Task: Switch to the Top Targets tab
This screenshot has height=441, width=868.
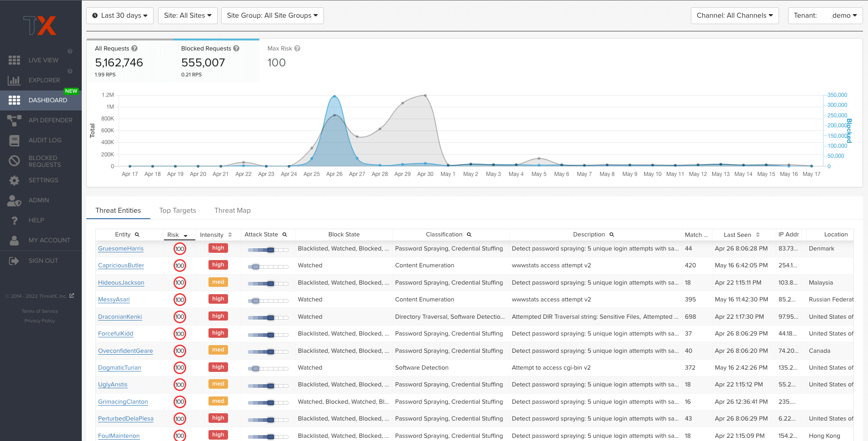Action: 178,210
